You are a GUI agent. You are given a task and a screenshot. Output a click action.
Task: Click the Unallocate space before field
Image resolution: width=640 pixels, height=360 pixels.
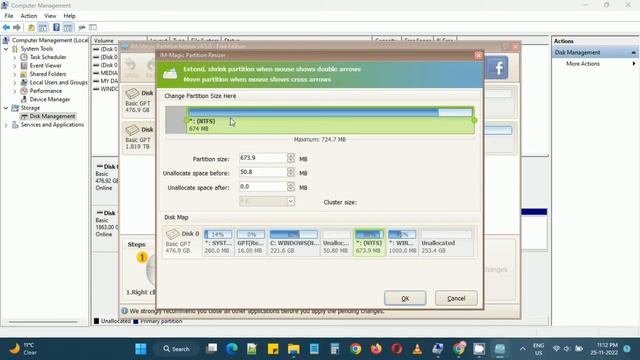point(263,172)
